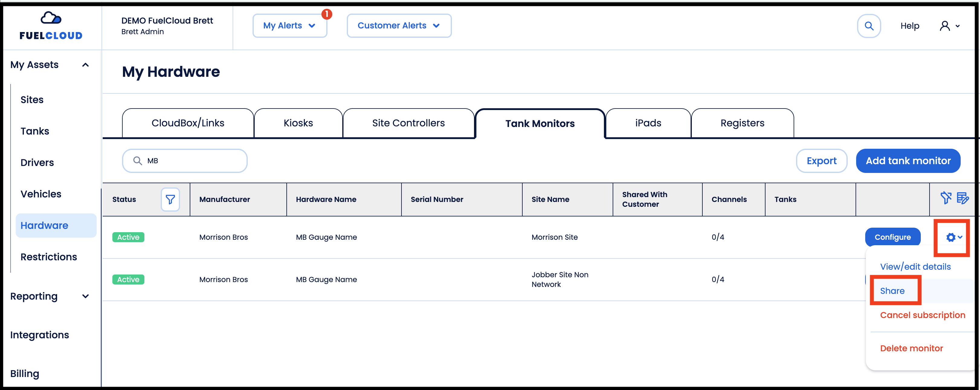Go to Tanks in sidebar

[x=35, y=131]
